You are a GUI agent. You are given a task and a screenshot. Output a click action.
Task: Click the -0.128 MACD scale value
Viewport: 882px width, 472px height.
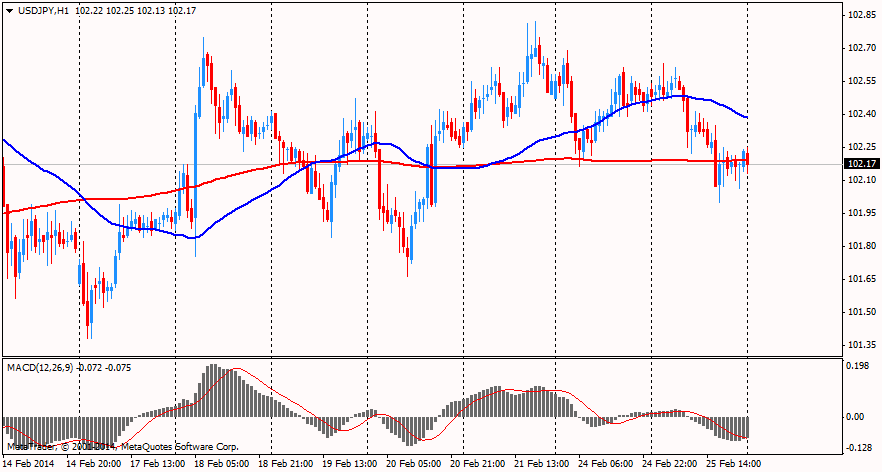[x=859, y=447]
